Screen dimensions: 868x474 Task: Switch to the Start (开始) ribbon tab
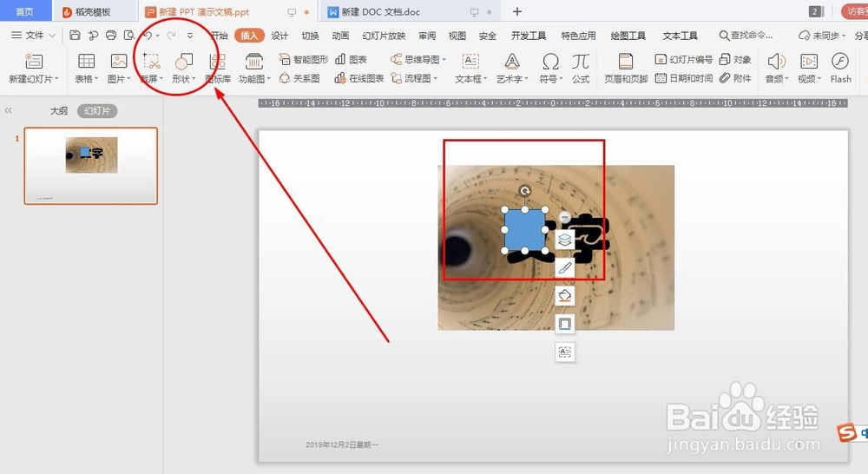[220, 36]
